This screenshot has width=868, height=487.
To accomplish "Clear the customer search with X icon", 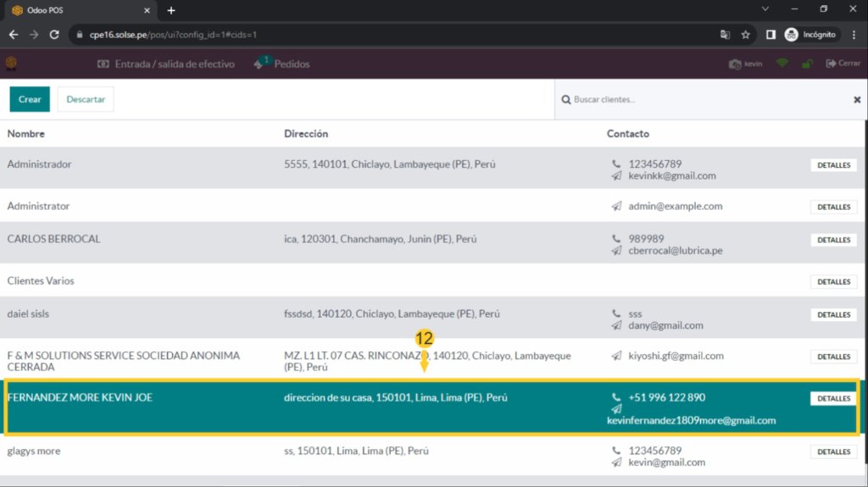I will click(856, 100).
